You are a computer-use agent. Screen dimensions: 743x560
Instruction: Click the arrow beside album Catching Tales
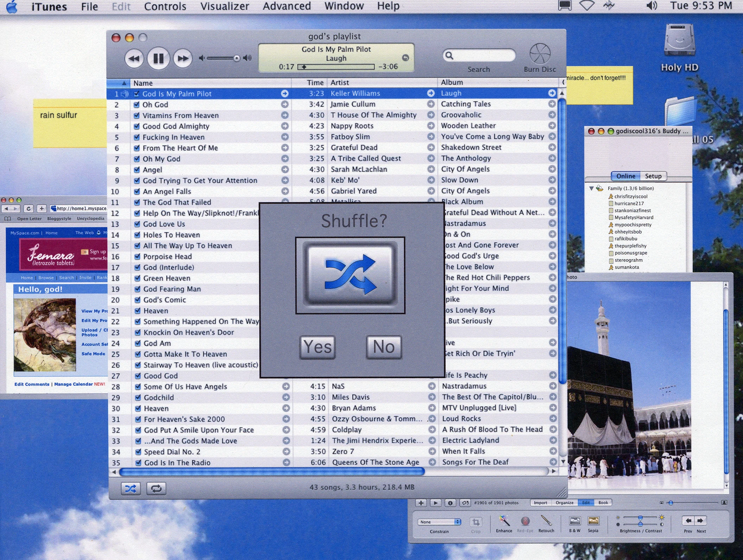coord(552,104)
